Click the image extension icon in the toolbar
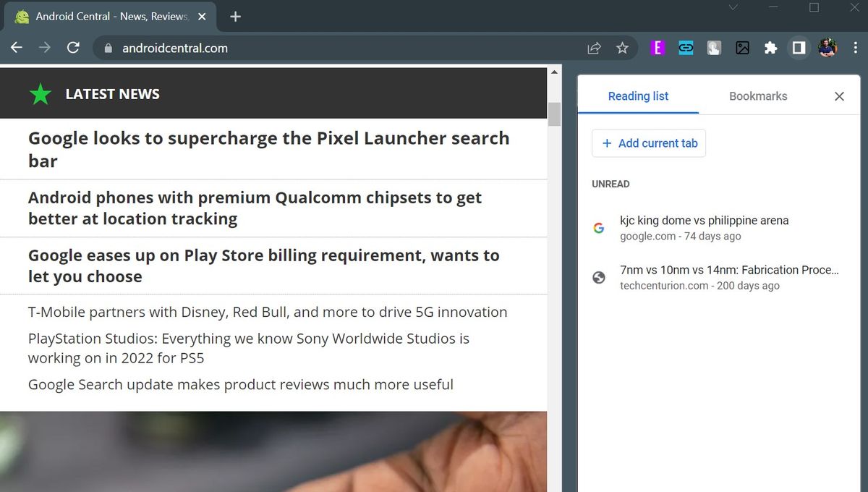Viewport: 868px width, 492px height. pos(742,47)
